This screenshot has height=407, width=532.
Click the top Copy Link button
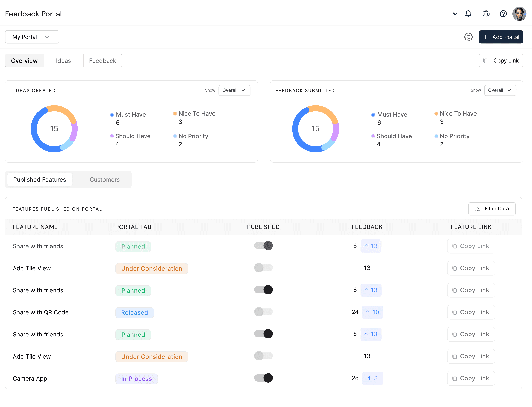click(x=501, y=61)
